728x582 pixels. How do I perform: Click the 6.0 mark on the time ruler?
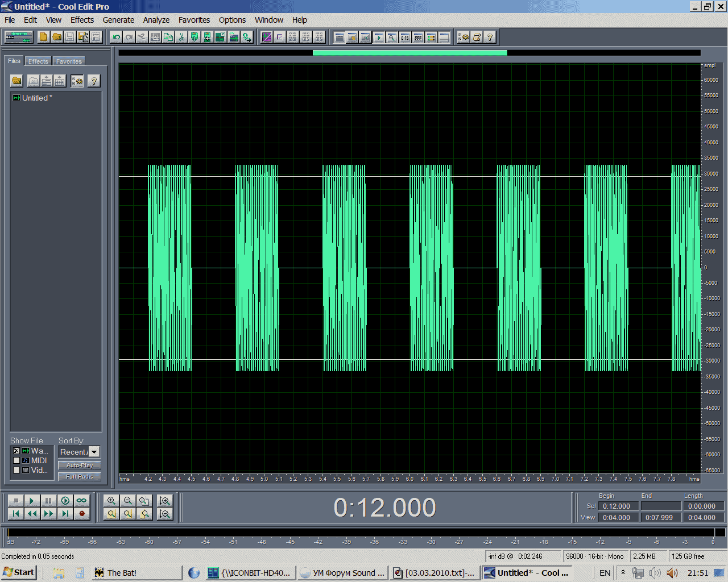tap(409, 479)
